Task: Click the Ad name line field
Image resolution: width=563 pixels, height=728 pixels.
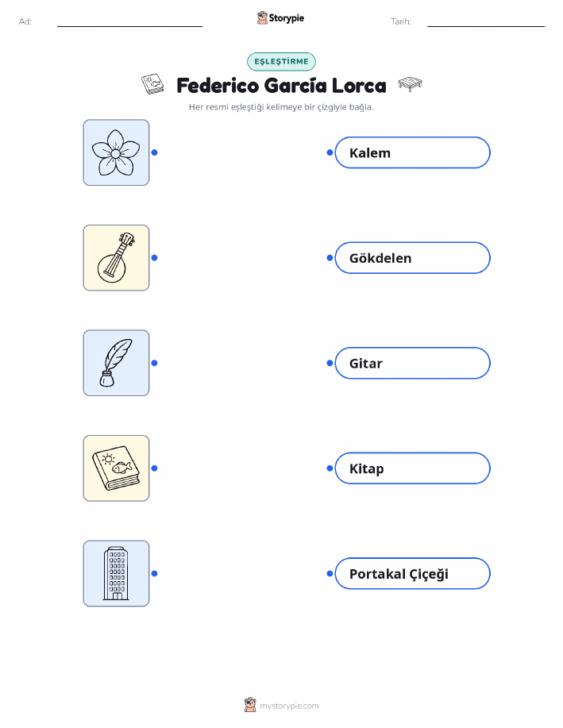Action: (129, 21)
